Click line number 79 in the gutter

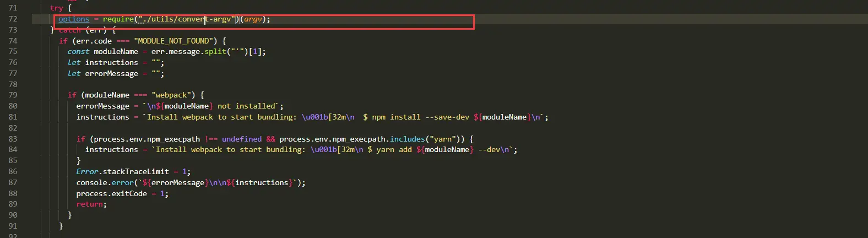13,95
